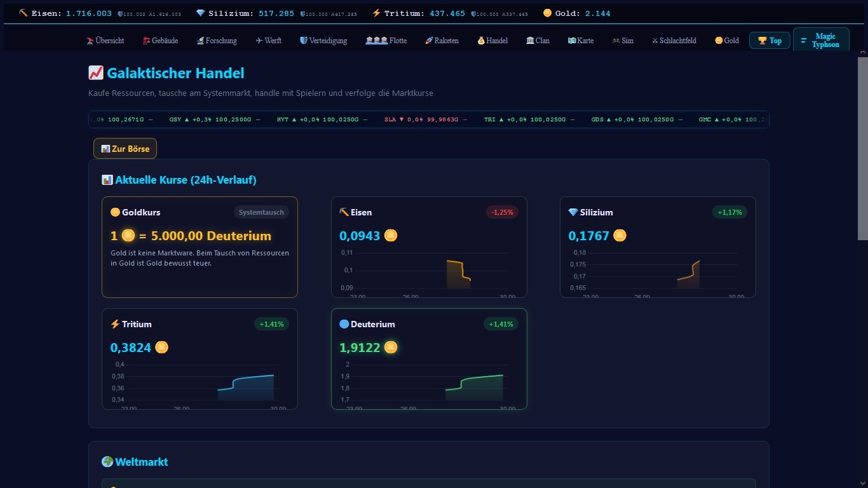Image resolution: width=868 pixels, height=488 pixels.
Task: Click the icon beside Aktuelle Kurse heading
Action: [x=107, y=180]
